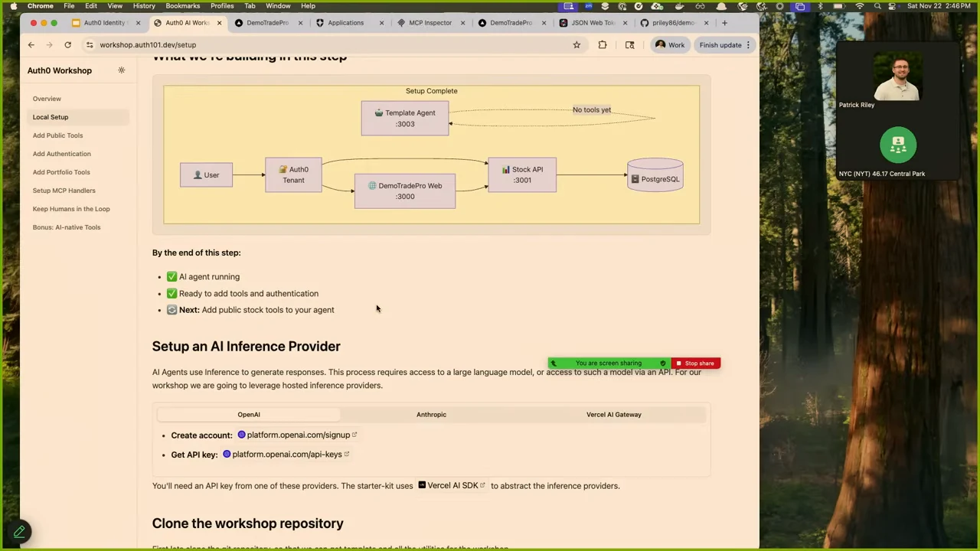
Task: Close the Applications tab
Action: coord(381,23)
